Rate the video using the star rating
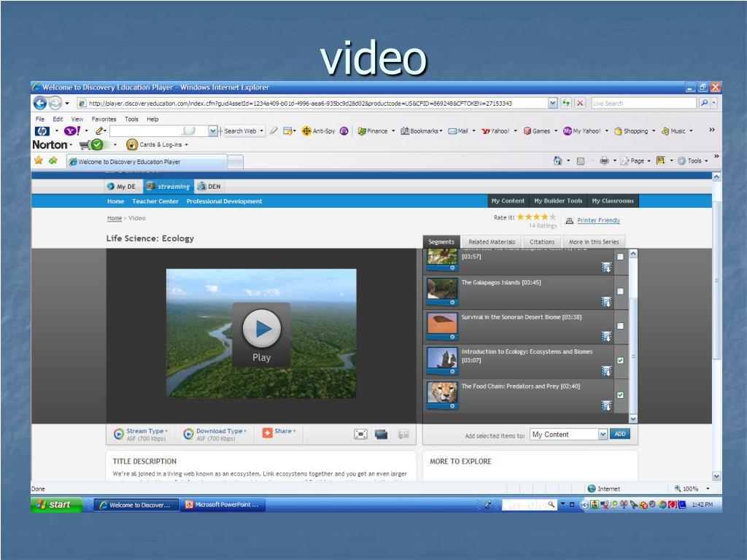 pos(536,217)
